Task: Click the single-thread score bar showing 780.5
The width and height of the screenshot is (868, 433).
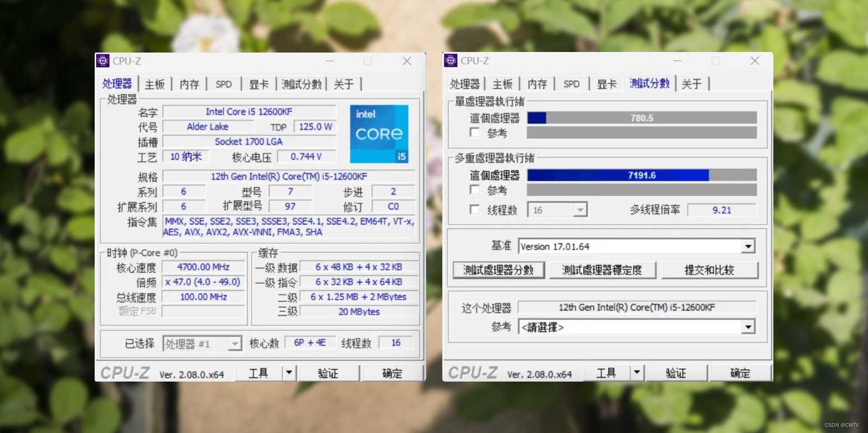Action: (642, 118)
